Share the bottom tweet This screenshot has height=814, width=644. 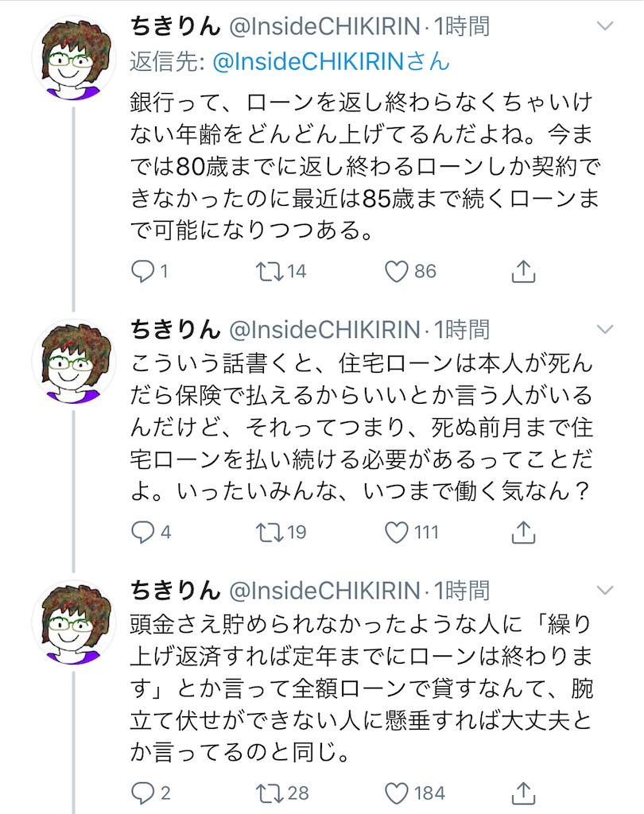522,792
